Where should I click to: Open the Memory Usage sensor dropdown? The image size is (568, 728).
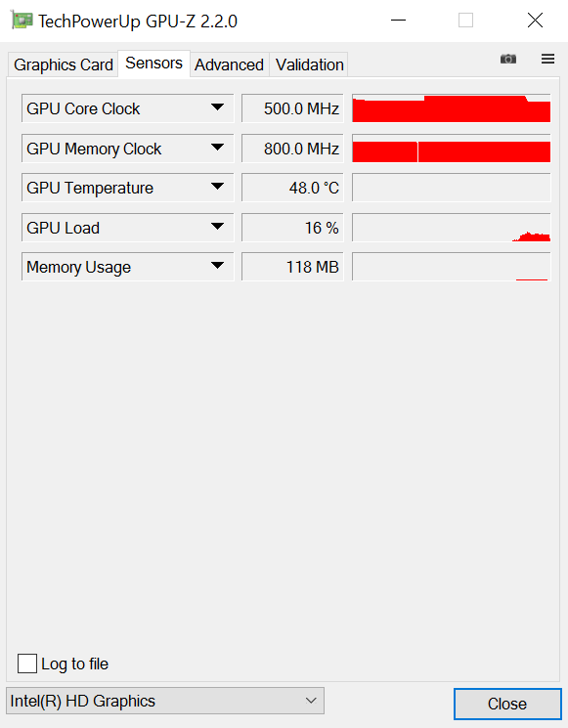[127, 267]
